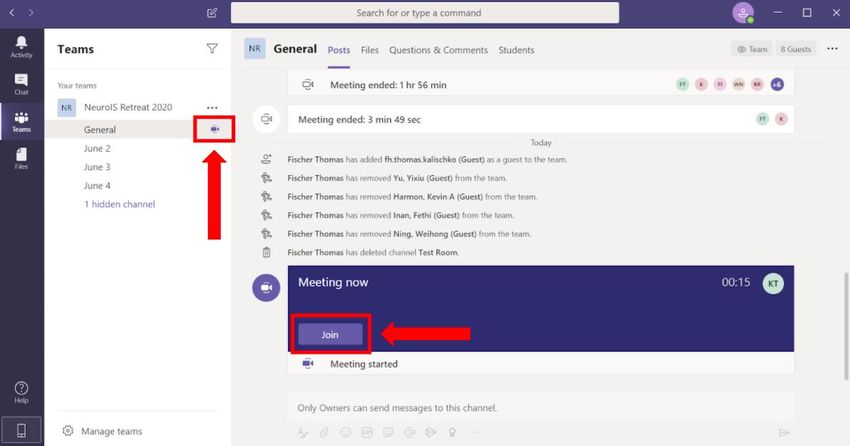Show the 1 hidden channel
The width and height of the screenshot is (850, 446).
(x=120, y=204)
